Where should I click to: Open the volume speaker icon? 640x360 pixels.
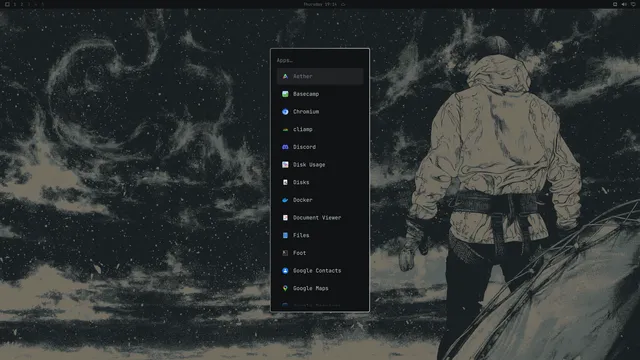click(x=624, y=4)
